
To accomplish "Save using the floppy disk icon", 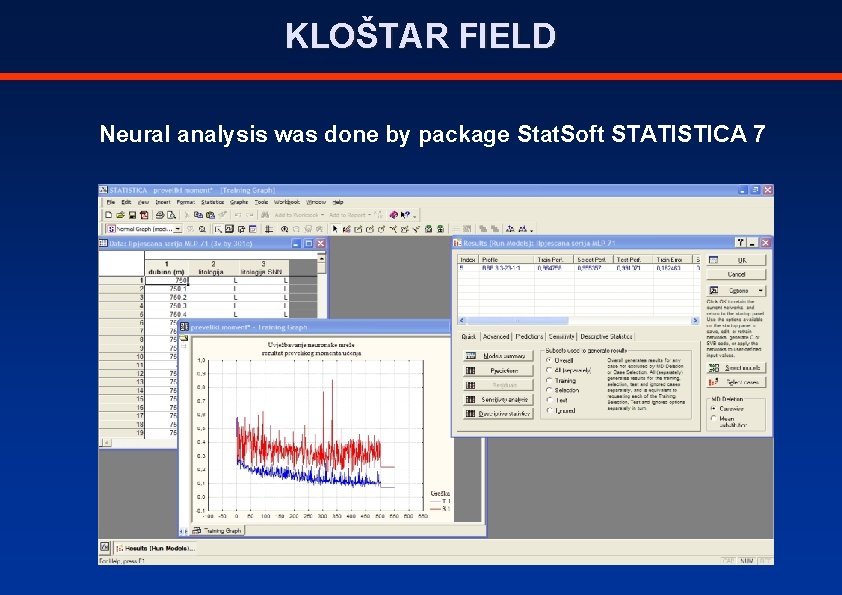I will coord(132,215).
